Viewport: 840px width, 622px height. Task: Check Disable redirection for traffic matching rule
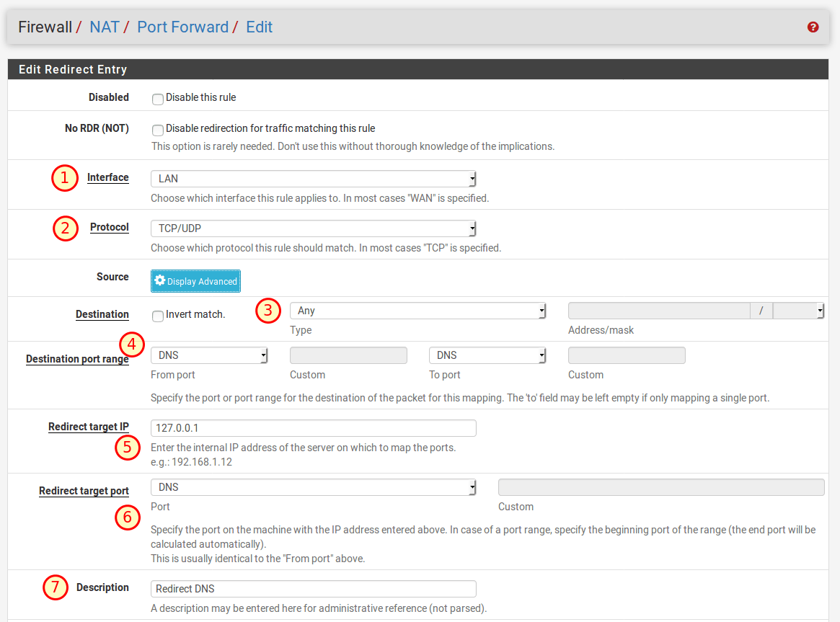point(158,130)
